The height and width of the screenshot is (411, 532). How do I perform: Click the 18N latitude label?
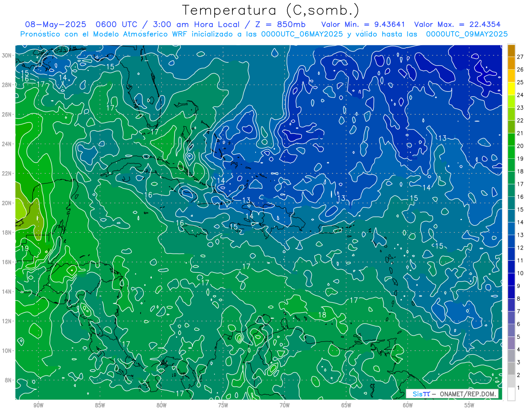coord(7,232)
